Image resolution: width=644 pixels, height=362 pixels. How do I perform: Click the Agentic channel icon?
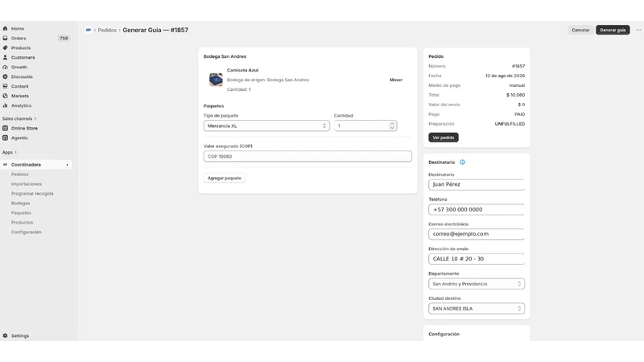tap(5, 138)
